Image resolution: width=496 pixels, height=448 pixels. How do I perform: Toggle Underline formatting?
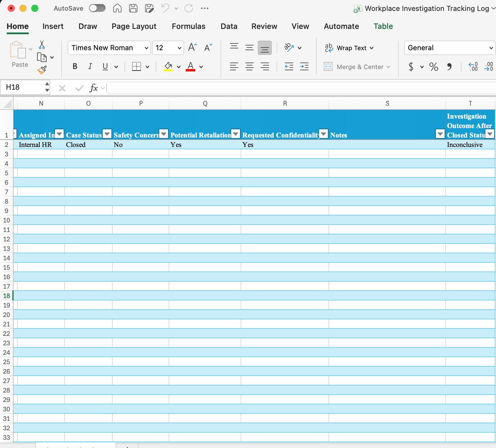(x=105, y=67)
